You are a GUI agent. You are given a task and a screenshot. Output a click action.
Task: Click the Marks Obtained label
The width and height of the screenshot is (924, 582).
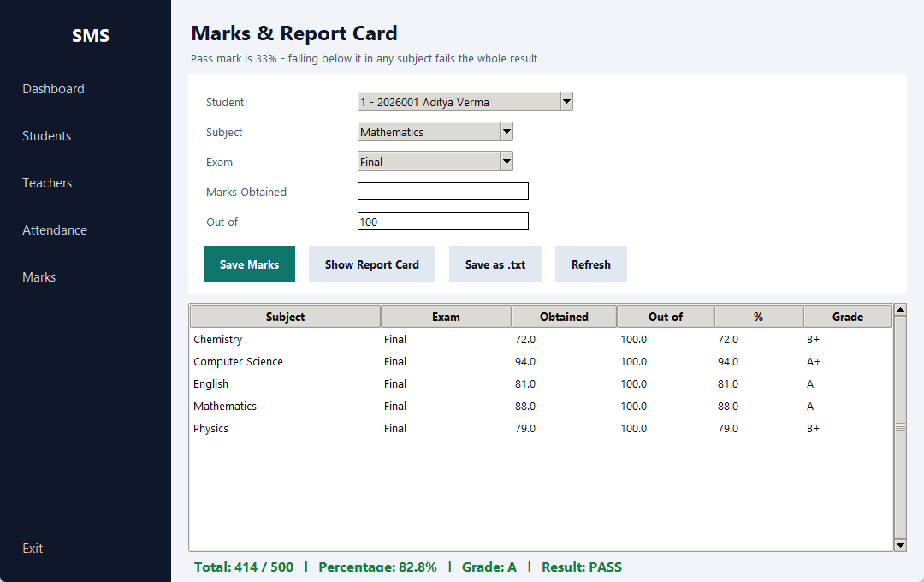click(246, 193)
